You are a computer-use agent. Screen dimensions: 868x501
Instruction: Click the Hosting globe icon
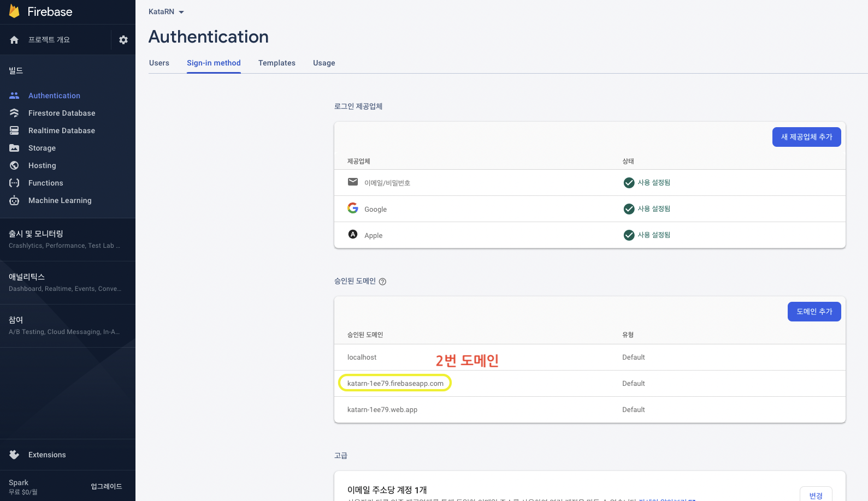coord(14,165)
